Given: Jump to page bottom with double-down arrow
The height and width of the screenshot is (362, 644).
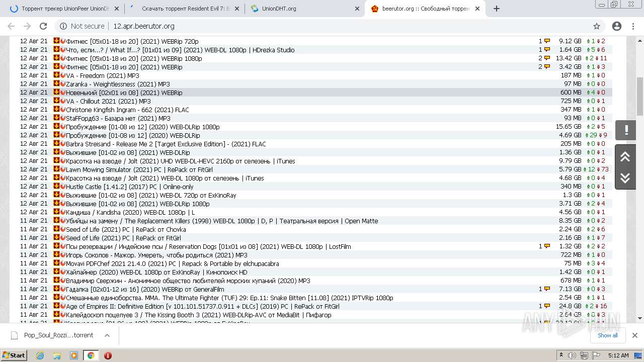Looking at the screenshot, I should point(625,178).
